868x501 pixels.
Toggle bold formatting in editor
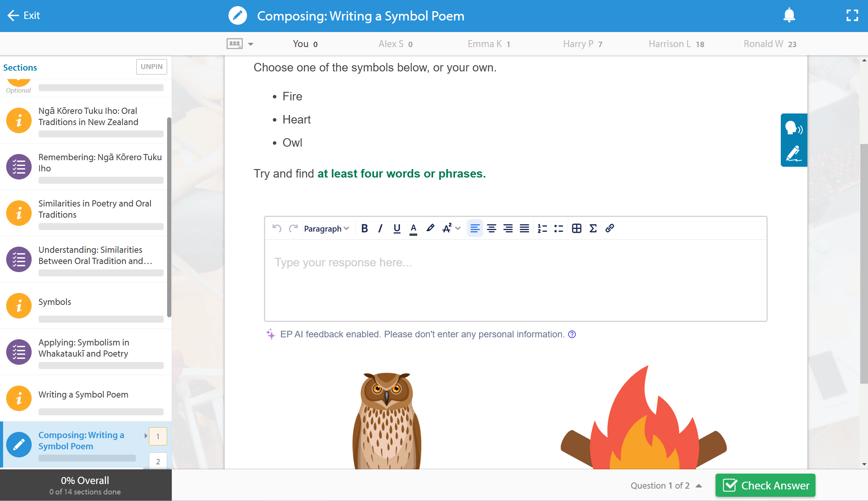364,228
